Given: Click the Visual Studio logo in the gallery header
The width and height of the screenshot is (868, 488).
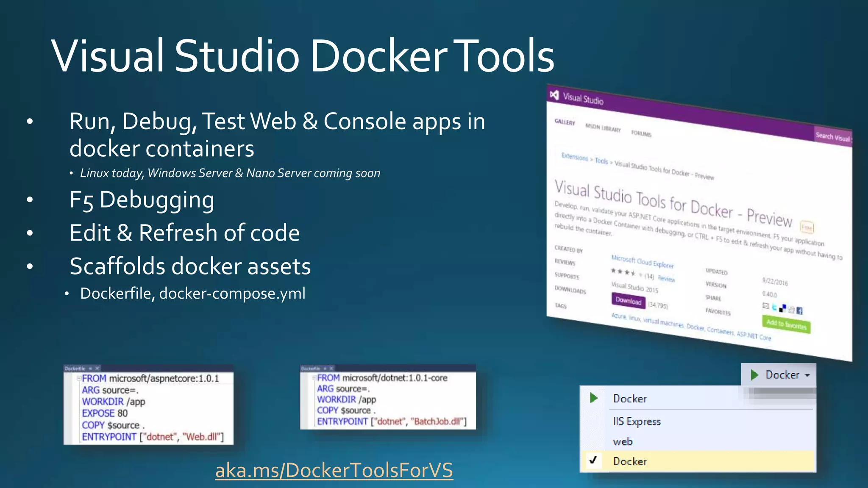Looking at the screenshot, I should point(554,95).
